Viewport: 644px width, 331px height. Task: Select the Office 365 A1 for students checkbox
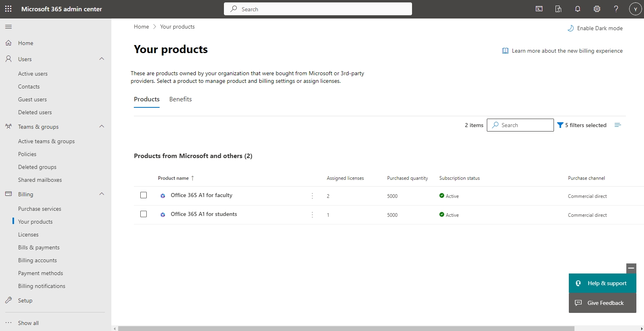(x=144, y=214)
